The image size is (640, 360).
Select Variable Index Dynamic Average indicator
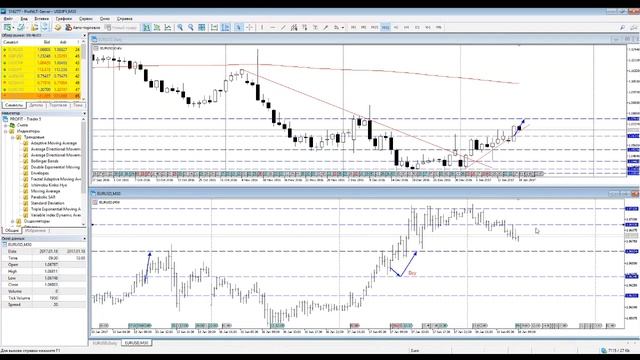coord(56,215)
